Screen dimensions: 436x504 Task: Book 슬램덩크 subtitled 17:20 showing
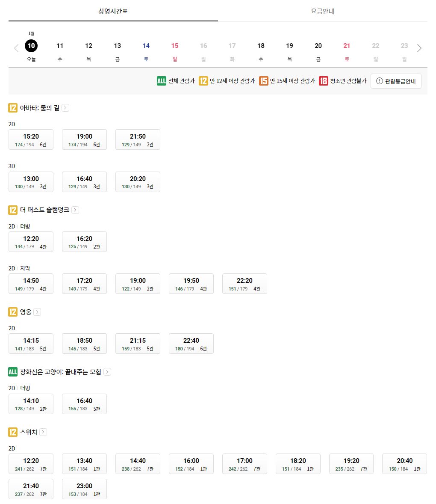tap(85, 284)
